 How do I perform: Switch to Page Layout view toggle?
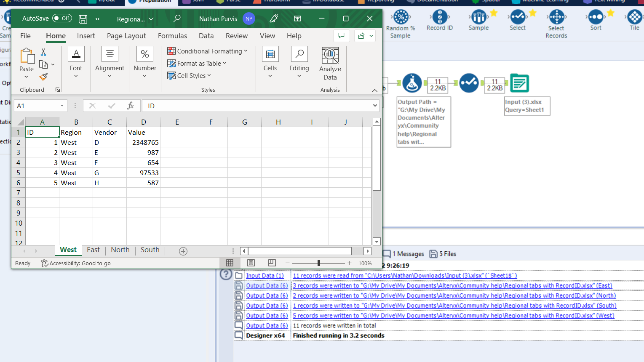[x=251, y=262]
